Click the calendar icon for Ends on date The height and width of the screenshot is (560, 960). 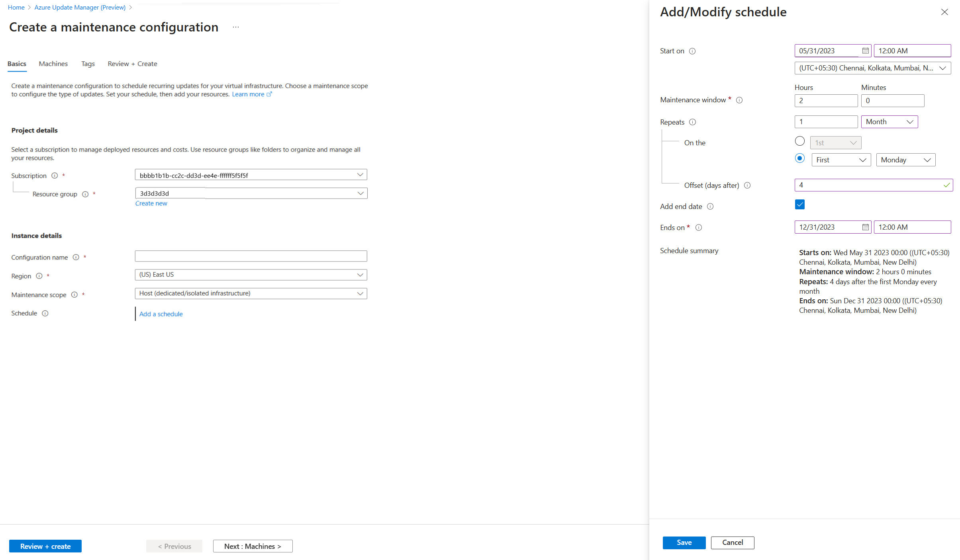tap(865, 227)
